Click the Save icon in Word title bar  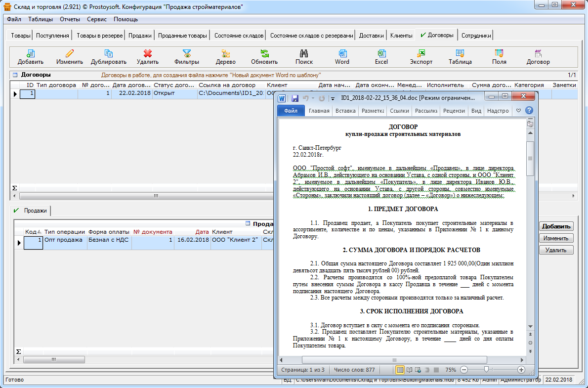[x=295, y=98]
